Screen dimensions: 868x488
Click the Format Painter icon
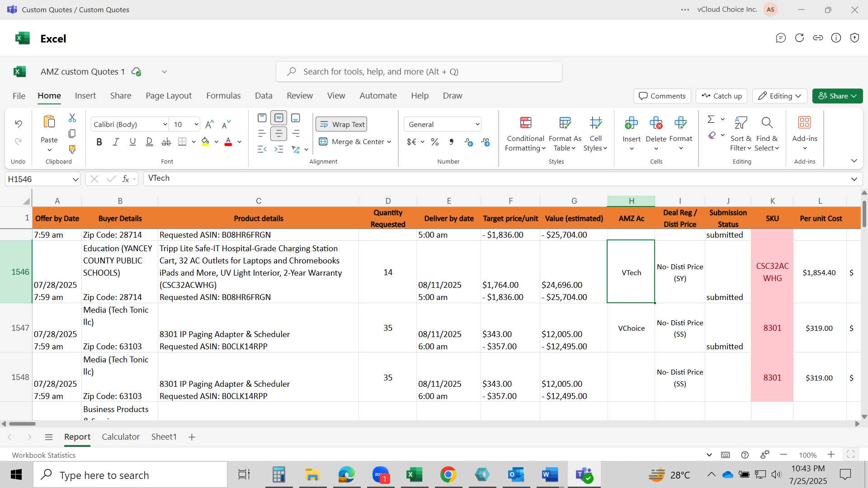click(x=72, y=149)
